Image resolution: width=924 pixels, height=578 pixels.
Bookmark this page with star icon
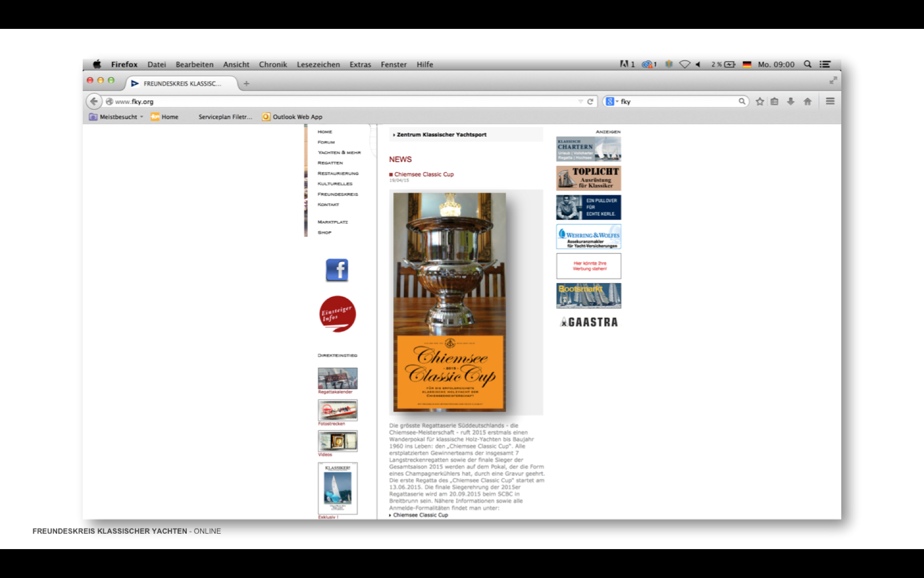759,101
